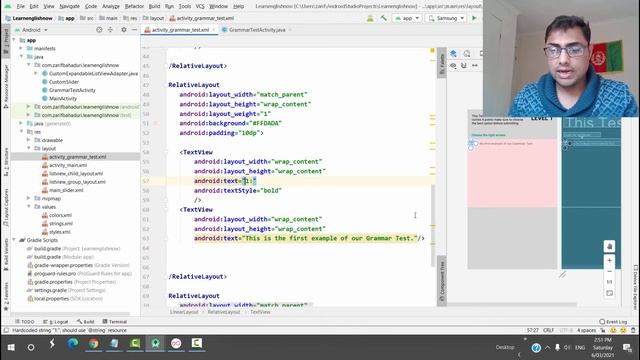Open the VCS menu
Screen dimensions: 640x360
point(200,6)
